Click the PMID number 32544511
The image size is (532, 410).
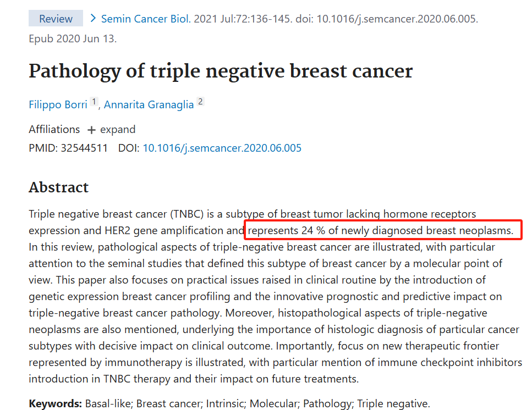tap(84, 148)
